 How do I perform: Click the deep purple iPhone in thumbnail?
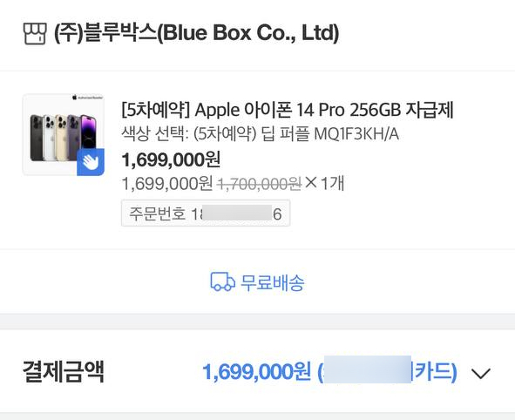coord(88,137)
